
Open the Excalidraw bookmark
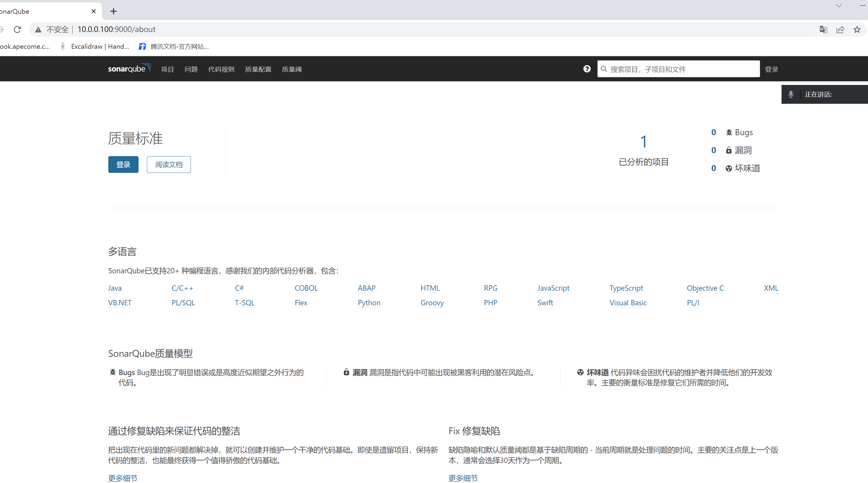point(100,46)
